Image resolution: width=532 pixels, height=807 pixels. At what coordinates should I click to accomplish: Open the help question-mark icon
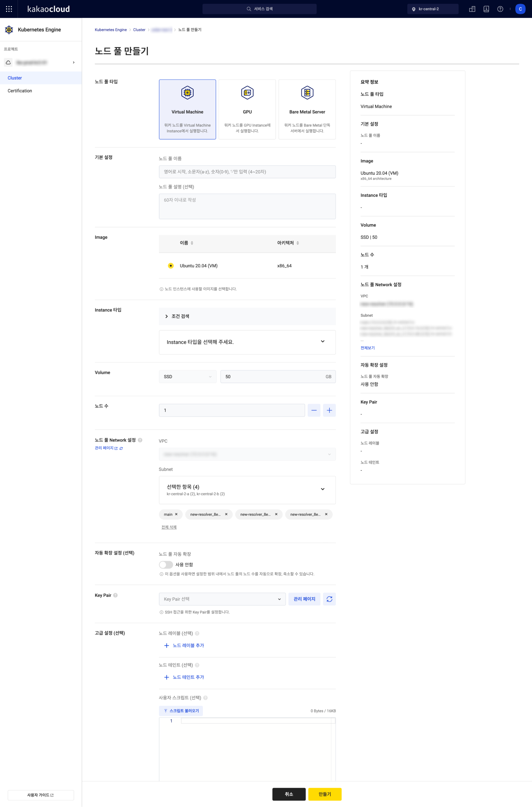[x=500, y=9]
